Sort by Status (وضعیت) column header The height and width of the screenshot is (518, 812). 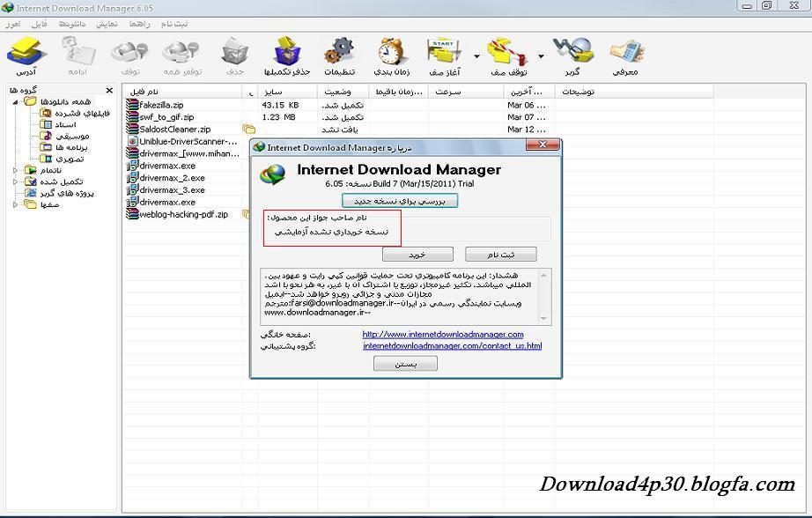click(x=343, y=92)
